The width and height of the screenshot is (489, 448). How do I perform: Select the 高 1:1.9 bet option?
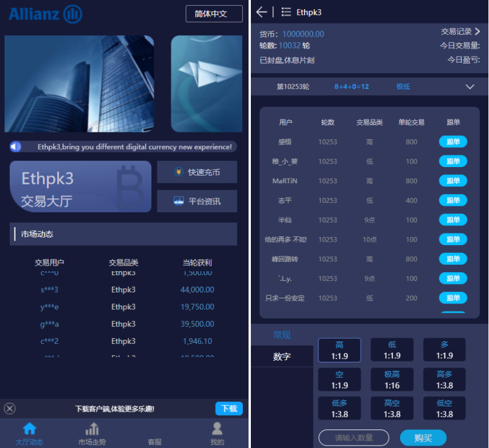[x=339, y=350]
